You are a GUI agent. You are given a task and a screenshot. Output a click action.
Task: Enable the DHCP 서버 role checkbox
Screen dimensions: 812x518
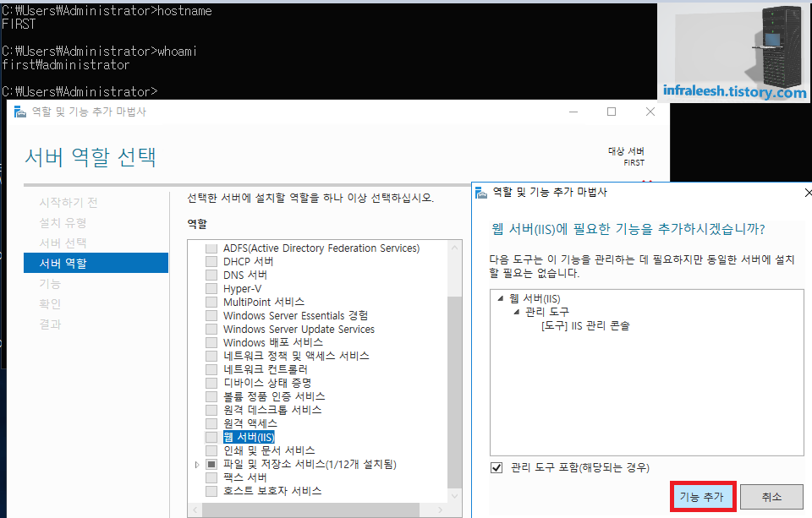click(211, 262)
